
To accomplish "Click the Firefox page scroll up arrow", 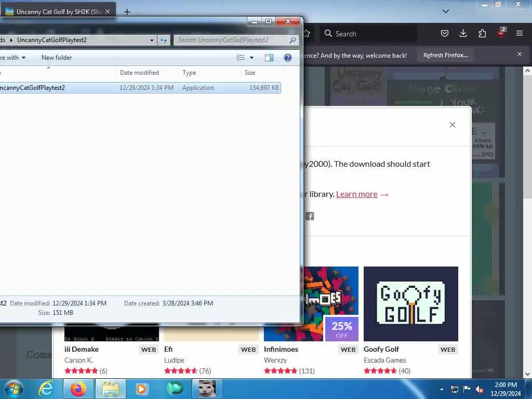I will point(527,71).
